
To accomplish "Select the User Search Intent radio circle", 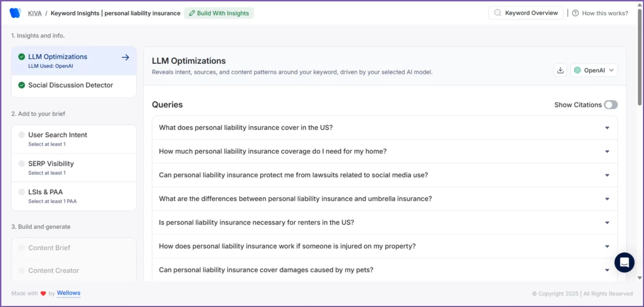I will (x=22, y=135).
